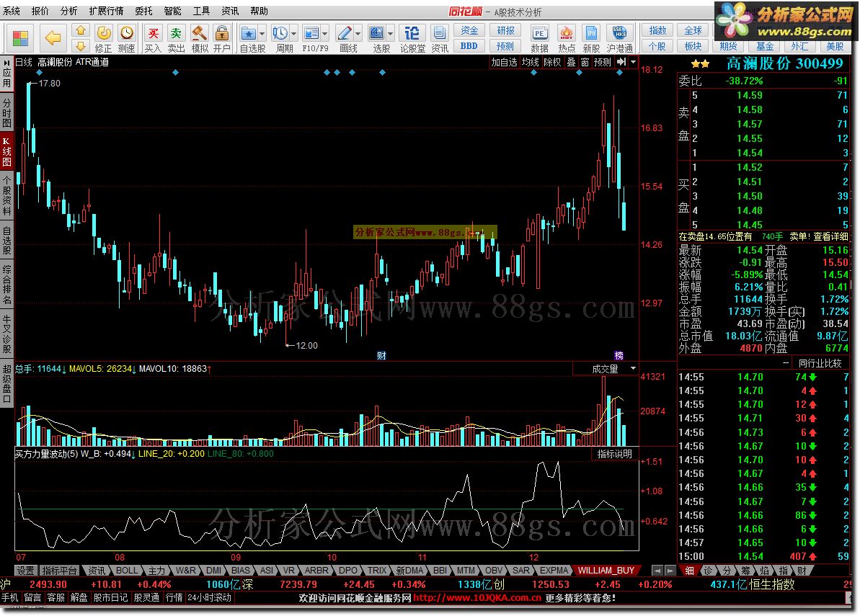Open the 资讯 news document icon
This screenshot has width=860, height=616.
pos(439,33)
